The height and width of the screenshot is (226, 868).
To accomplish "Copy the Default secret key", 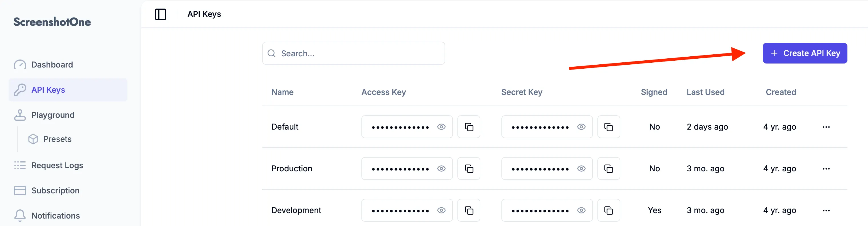I will click(609, 127).
